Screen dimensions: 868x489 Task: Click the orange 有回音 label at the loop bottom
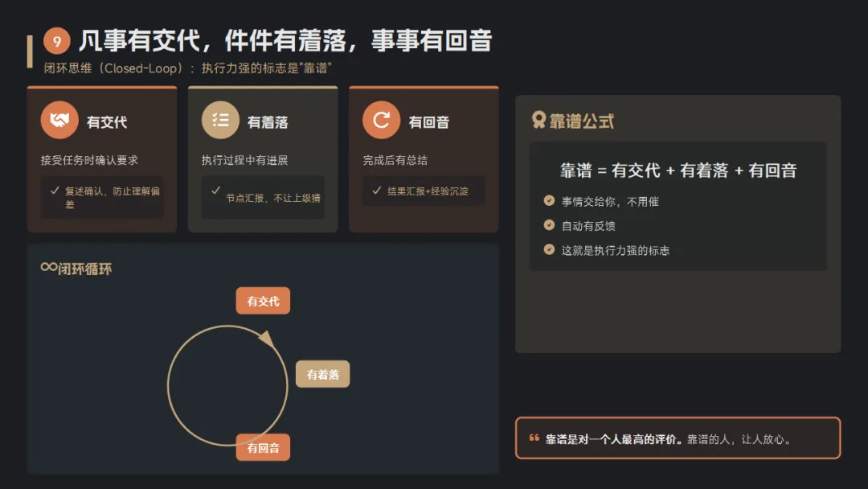(263, 447)
